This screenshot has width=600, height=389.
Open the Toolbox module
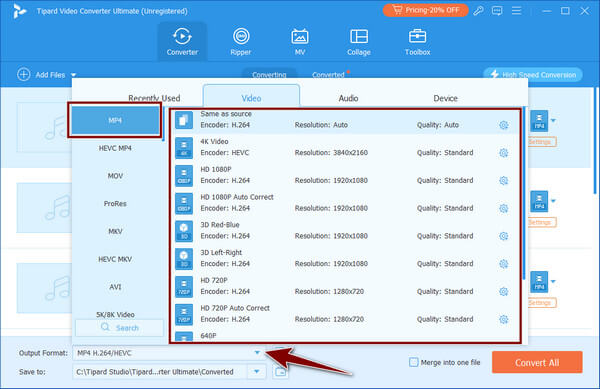[417, 42]
